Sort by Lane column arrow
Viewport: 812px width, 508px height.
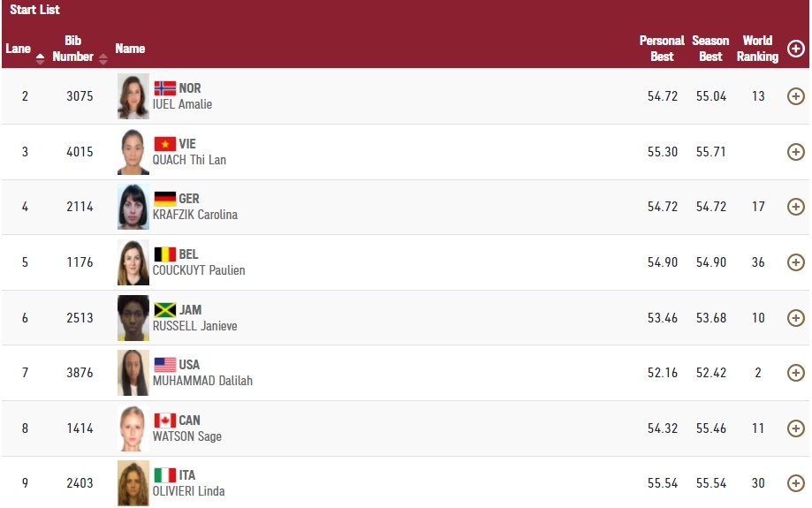click(40, 59)
